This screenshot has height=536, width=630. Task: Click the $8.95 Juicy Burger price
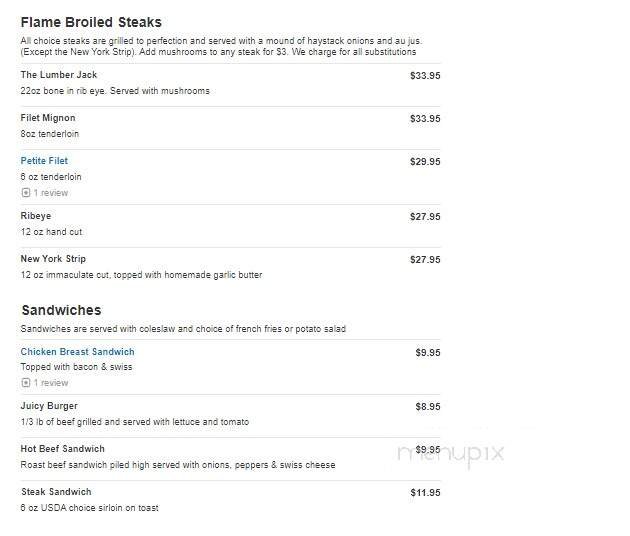(428, 407)
